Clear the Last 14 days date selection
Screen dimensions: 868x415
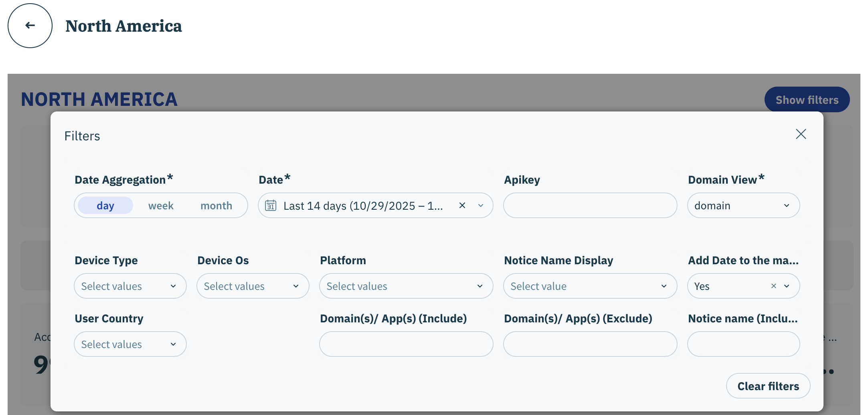(462, 206)
